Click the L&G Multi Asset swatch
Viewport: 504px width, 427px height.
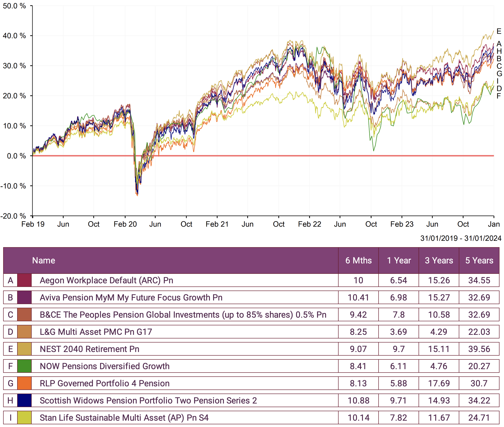point(24,332)
